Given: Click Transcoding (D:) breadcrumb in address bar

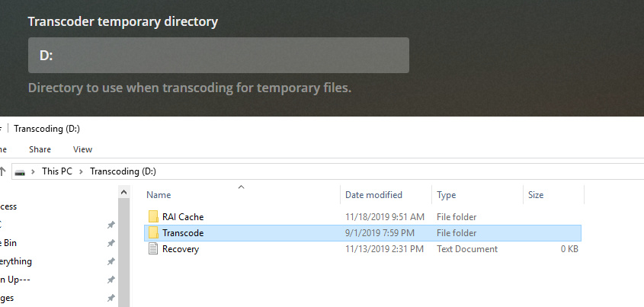Looking at the screenshot, I should [123, 172].
